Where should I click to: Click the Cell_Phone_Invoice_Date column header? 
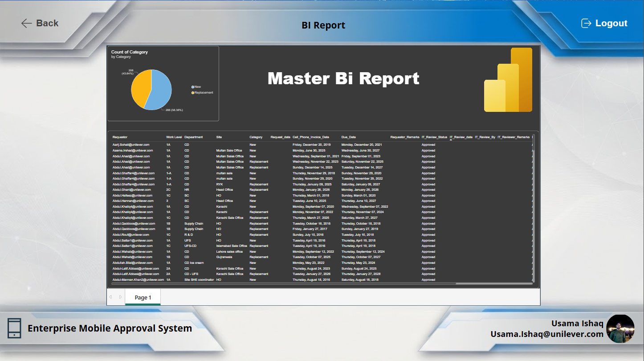[x=311, y=137]
